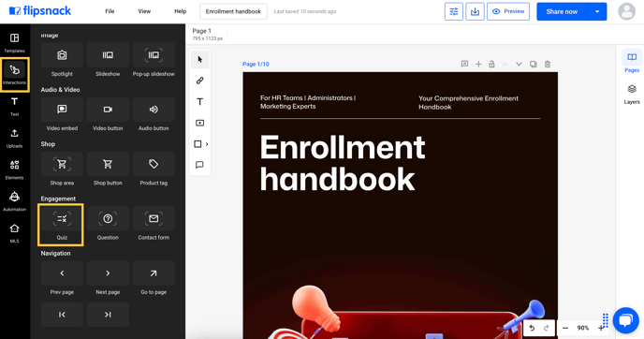This screenshot has width=644, height=339.
Task: Click the download button
Action: (475, 11)
